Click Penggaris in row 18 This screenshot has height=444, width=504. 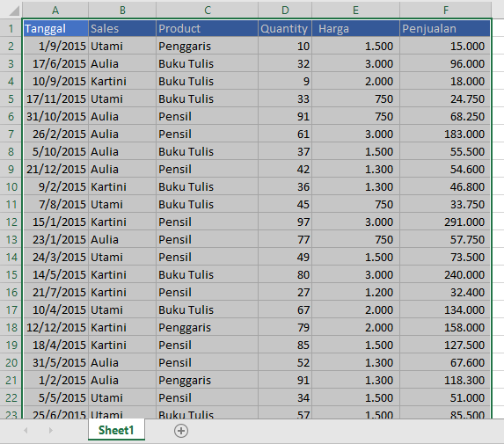(208, 327)
